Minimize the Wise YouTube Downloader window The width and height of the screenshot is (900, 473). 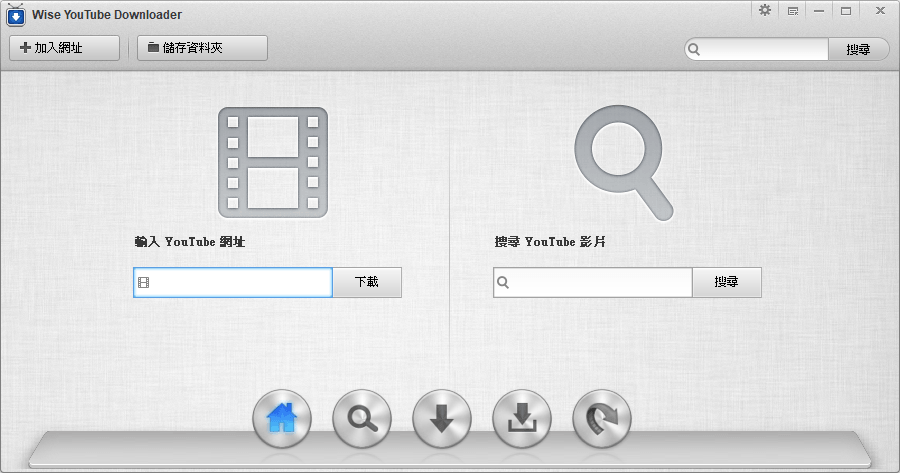pos(819,11)
